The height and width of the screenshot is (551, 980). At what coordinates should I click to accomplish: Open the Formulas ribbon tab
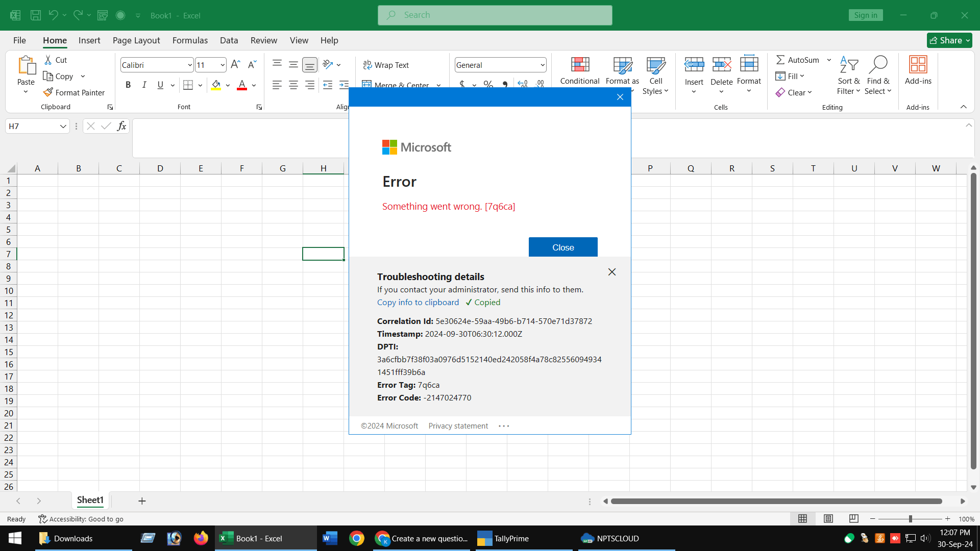(x=190, y=40)
